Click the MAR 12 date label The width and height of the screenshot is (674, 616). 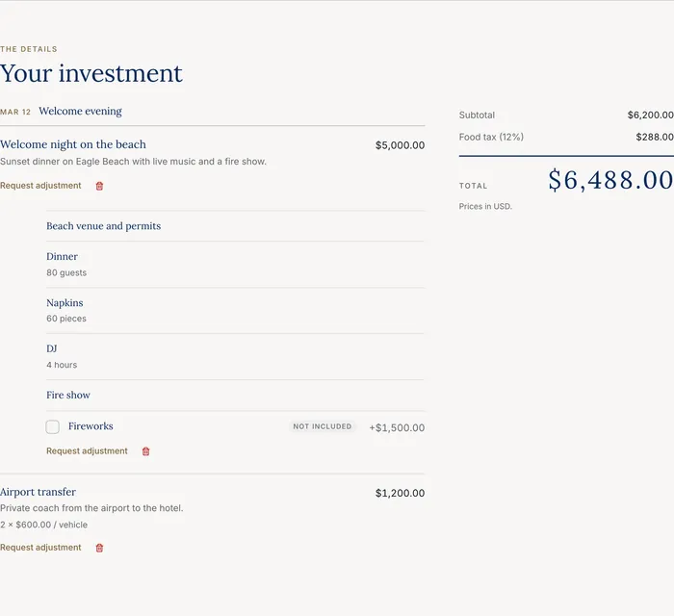(15, 112)
